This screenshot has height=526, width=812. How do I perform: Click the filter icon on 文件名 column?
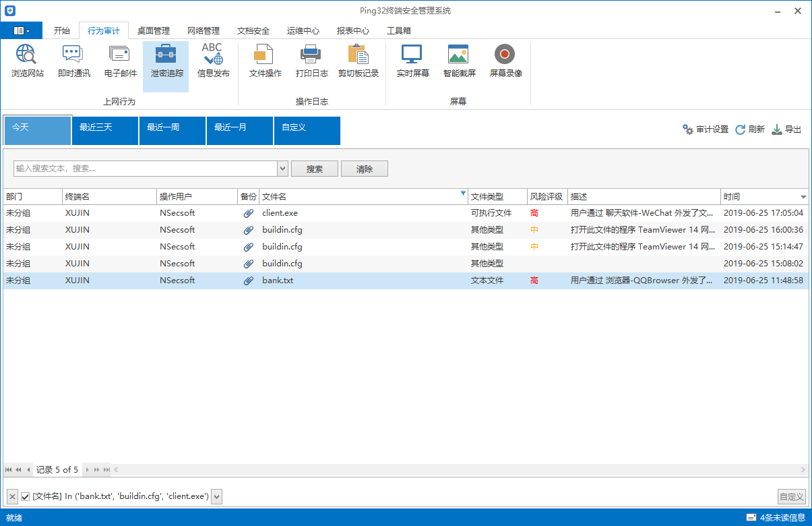click(x=463, y=194)
